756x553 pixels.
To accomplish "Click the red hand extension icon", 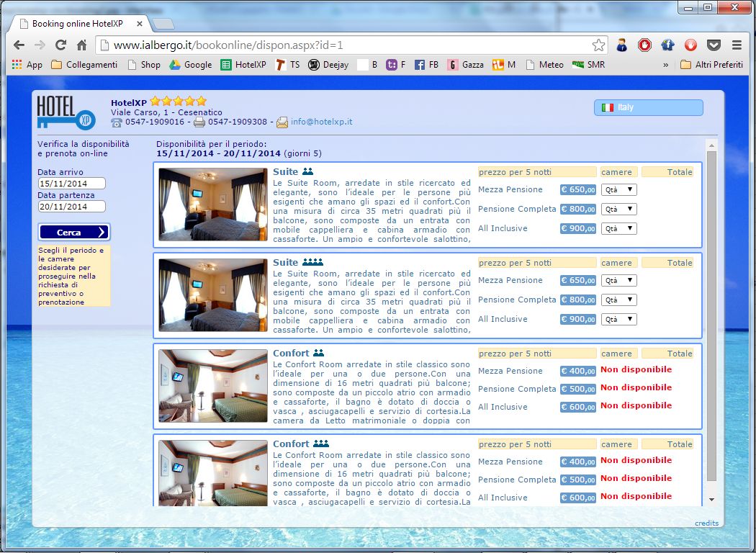I will click(691, 45).
